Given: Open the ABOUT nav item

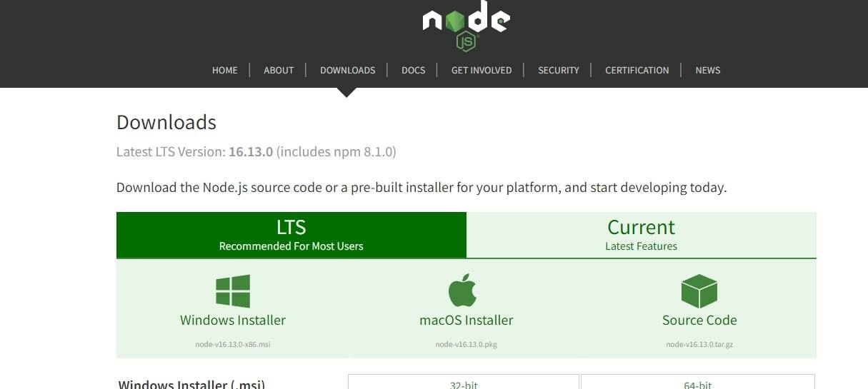Looking at the screenshot, I should (x=279, y=70).
